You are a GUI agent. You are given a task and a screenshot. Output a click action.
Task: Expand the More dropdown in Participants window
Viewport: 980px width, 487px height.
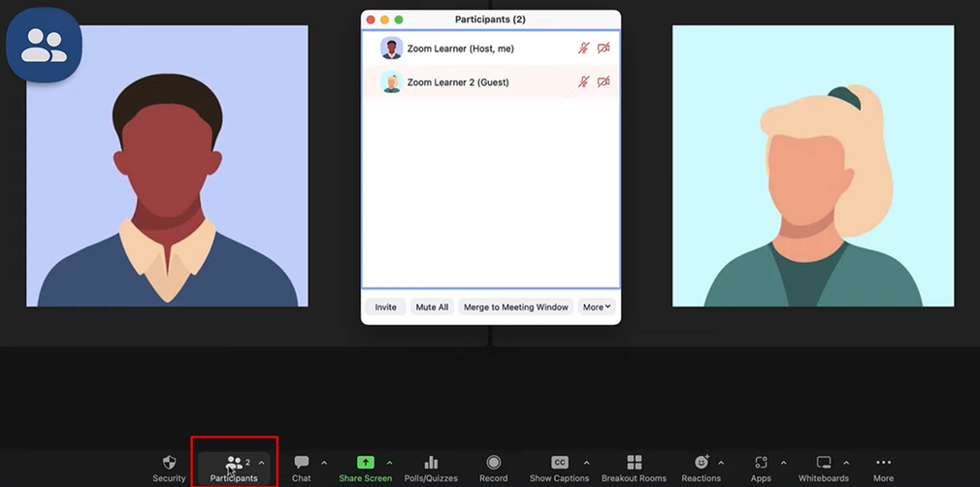597,308
